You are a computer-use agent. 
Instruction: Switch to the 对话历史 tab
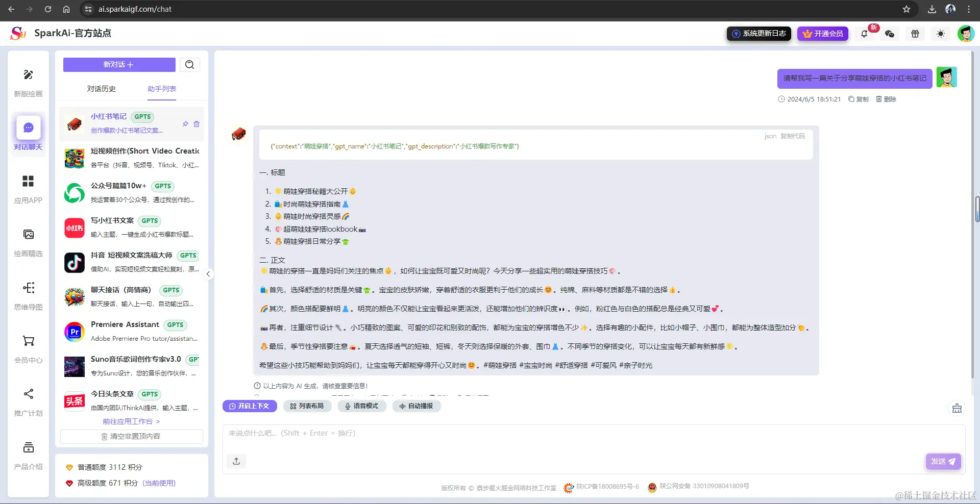pos(101,89)
